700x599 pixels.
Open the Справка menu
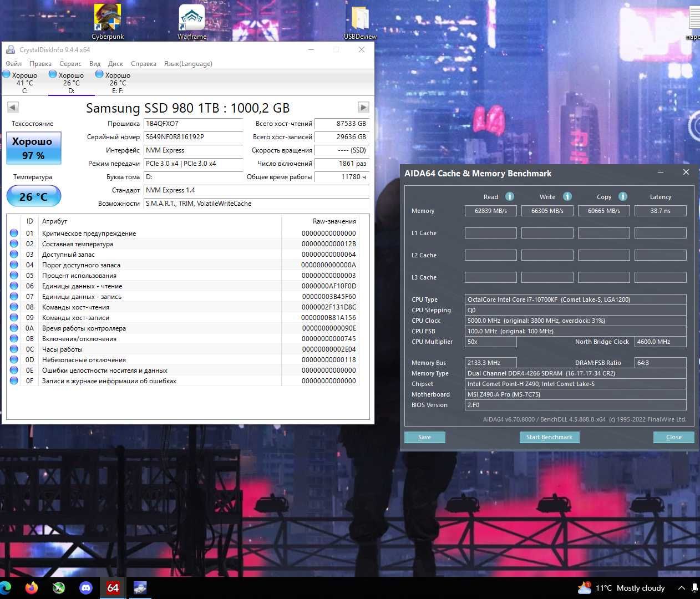(144, 64)
